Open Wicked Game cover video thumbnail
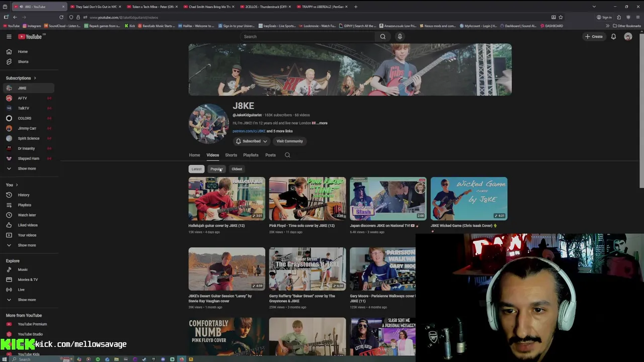Viewport: 644px width, 362px height. pos(469,199)
